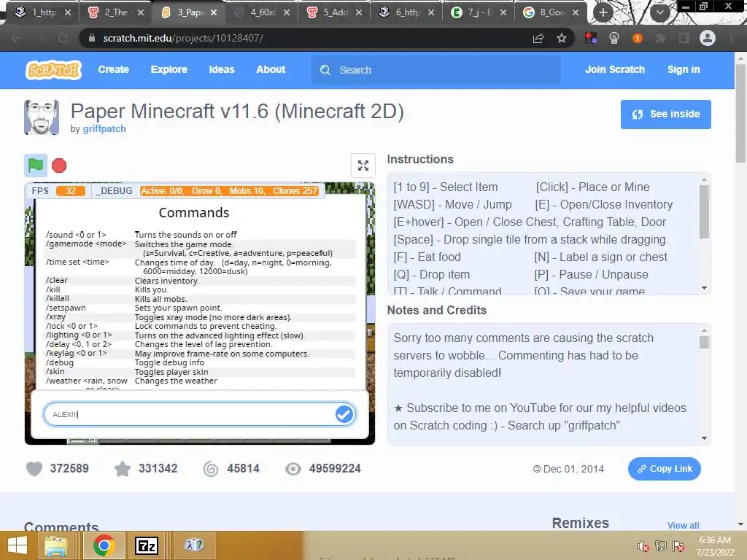Click the _DEBUG label in the game
Screen dimensions: 747x560
coord(114,191)
